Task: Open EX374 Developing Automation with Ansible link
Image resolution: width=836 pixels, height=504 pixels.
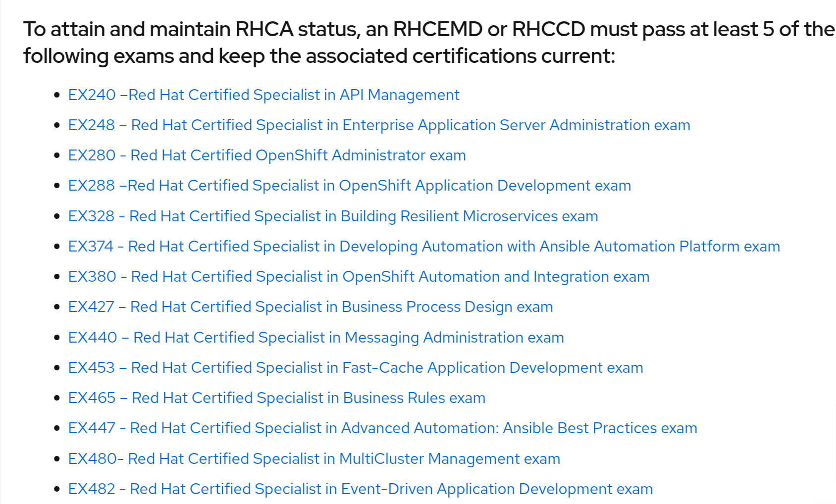Action: click(x=424, y=246)
